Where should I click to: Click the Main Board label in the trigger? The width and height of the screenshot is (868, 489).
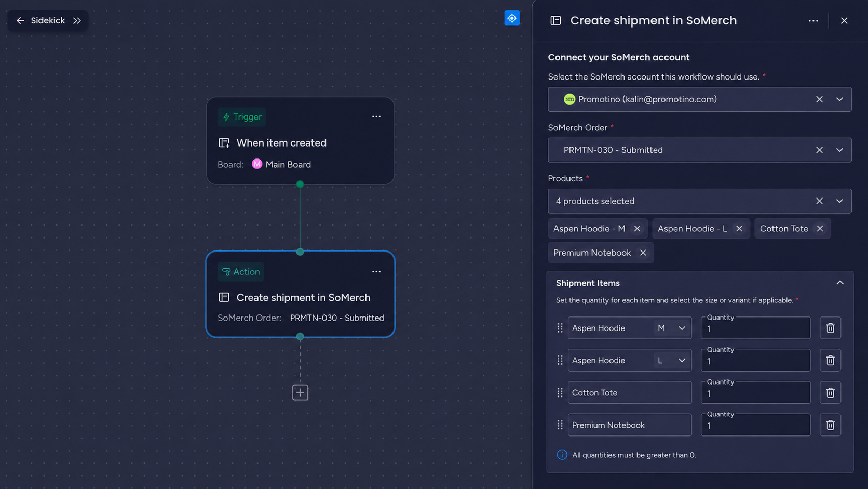click(x=288, y=164)
